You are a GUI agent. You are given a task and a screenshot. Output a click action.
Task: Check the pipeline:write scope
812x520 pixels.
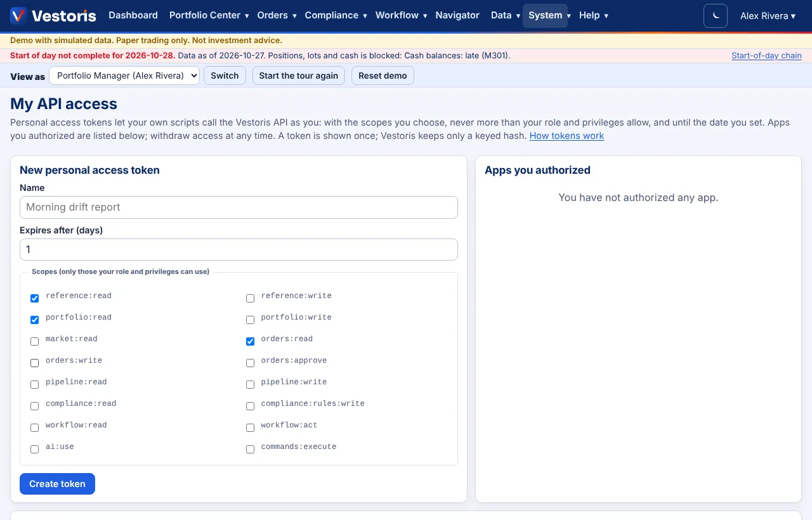[250, 384]
